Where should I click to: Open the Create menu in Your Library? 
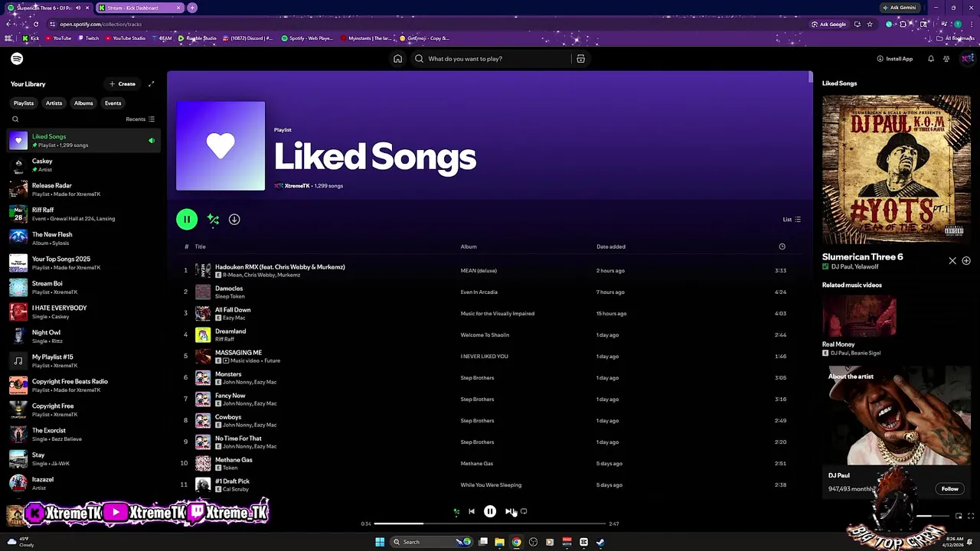[x=122, y=84]
